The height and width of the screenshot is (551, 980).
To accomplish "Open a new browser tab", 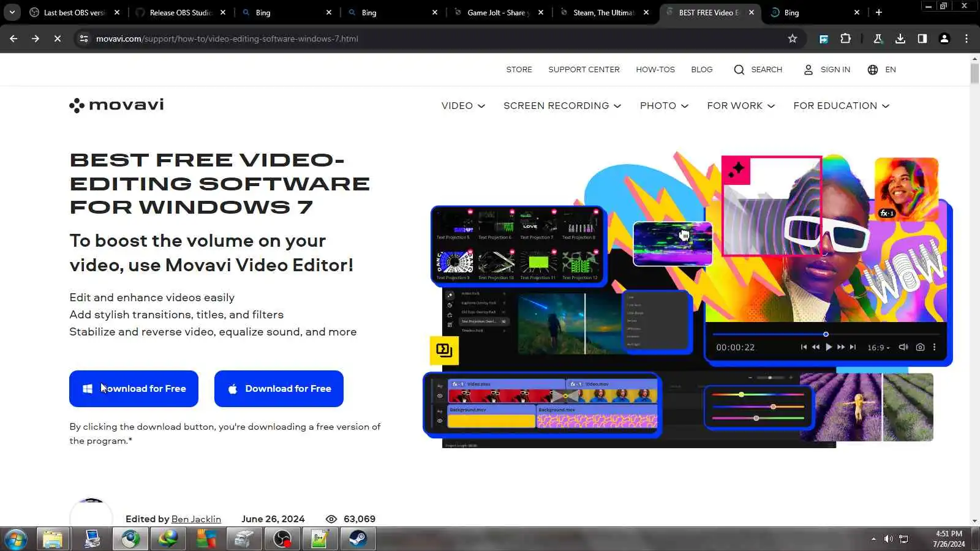I will coord(879,12).
